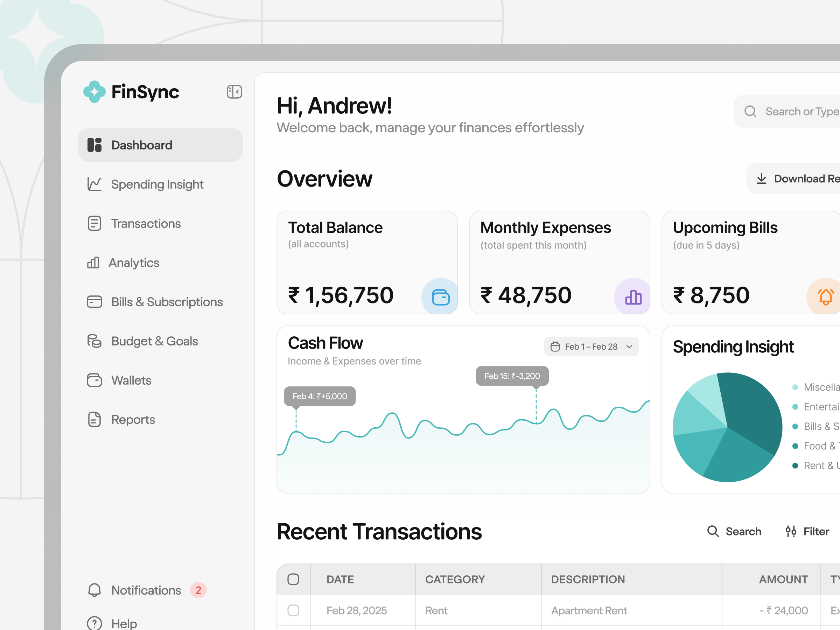Screen dimensions: 840x630
Task: Click the Reports file icon
Action: point(94,419)
